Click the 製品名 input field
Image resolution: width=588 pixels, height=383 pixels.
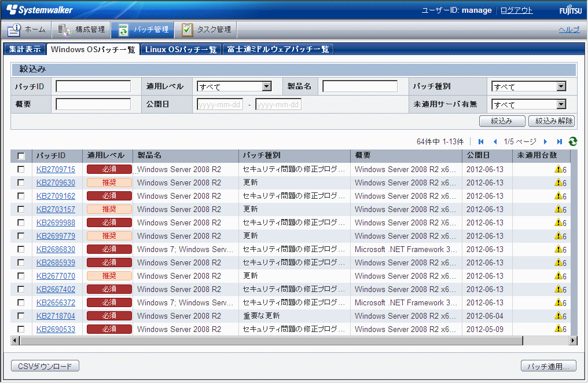click(360, 86)
